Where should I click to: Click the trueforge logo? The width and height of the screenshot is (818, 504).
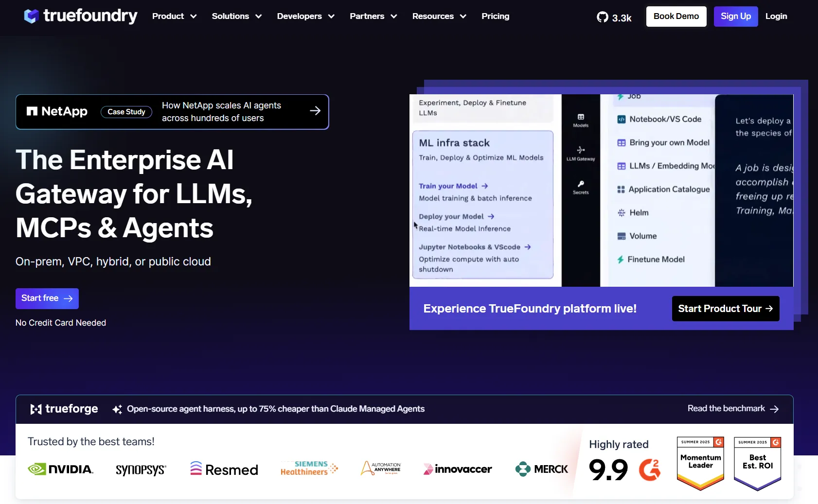(64, 409)
